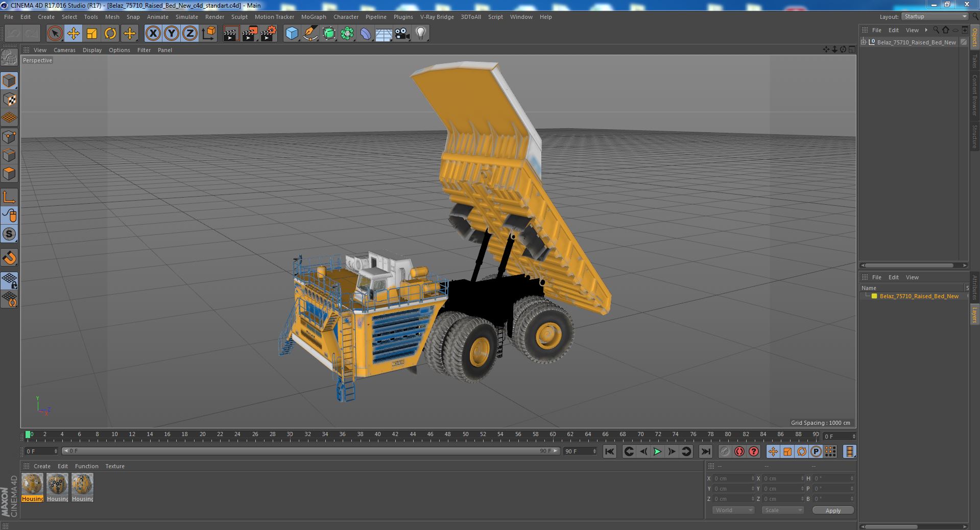Switch to Points mode

pos(9,136)
